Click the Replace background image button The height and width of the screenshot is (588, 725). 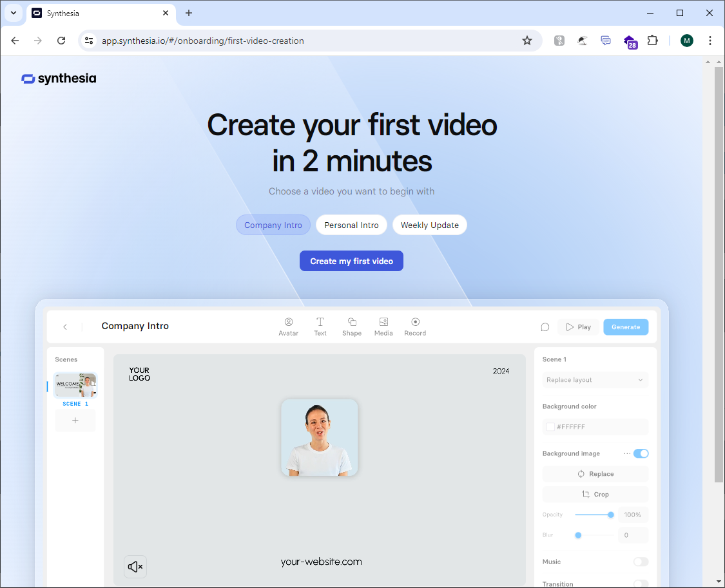(x=595, y=474)
